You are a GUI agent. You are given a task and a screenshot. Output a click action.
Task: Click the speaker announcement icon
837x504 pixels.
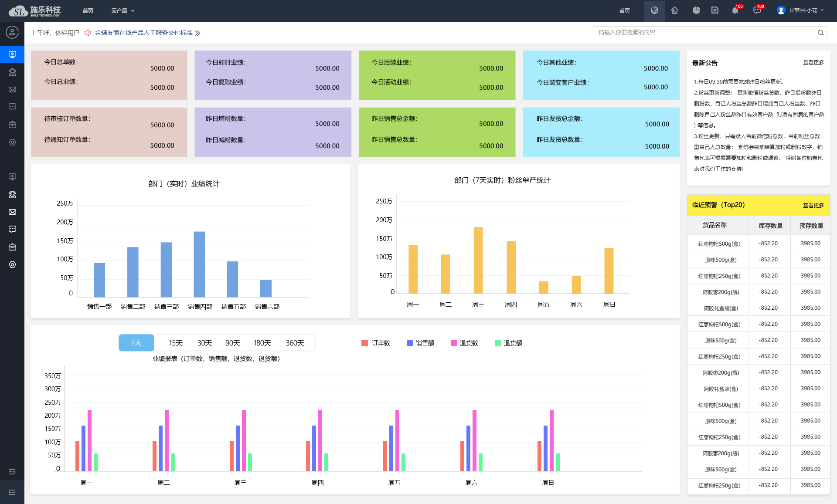[x=88, y=33]
